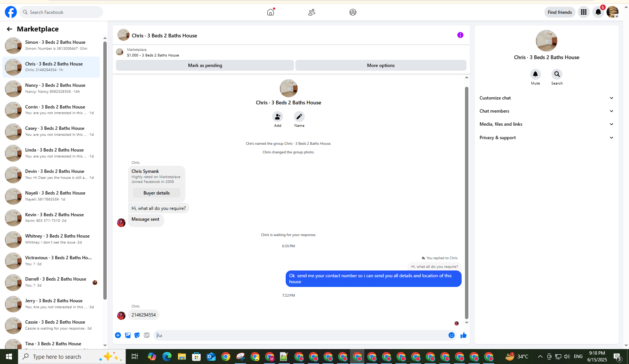
Task: Open the Facebook menu grid icon
Action: pyautogui.click(x=583, y=12)
